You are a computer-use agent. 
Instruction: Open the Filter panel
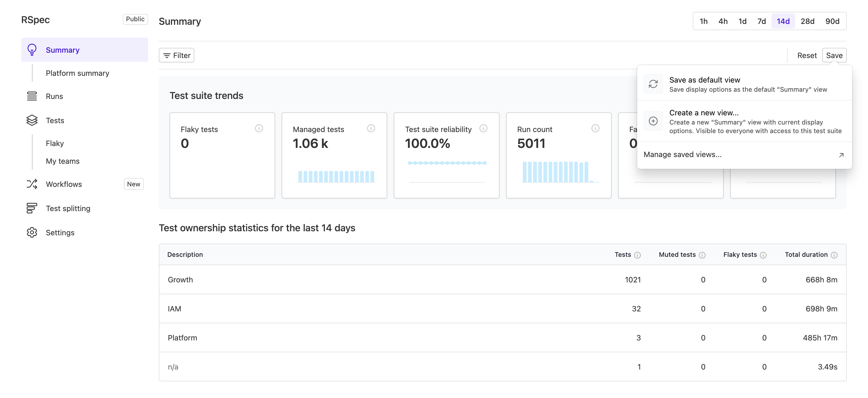point(176,55)
